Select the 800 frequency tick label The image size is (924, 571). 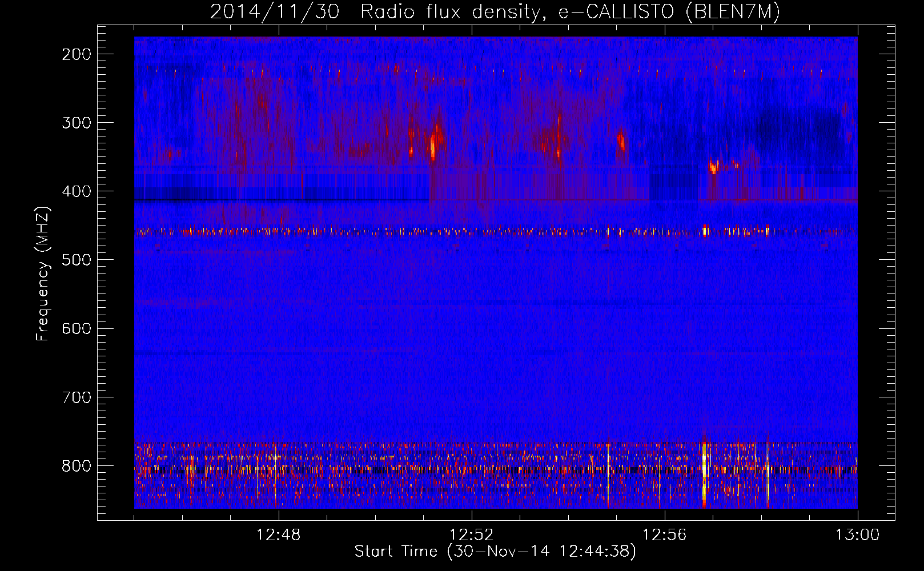[x=77, y=465]
